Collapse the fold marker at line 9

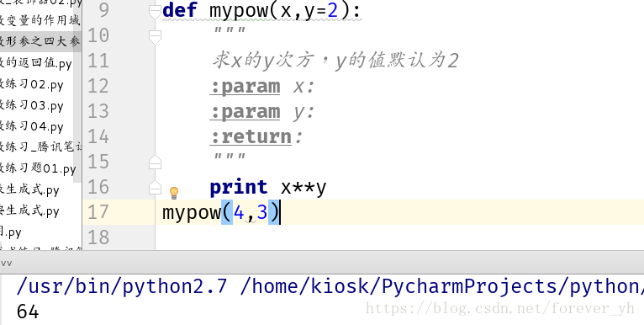coord(155,12)
